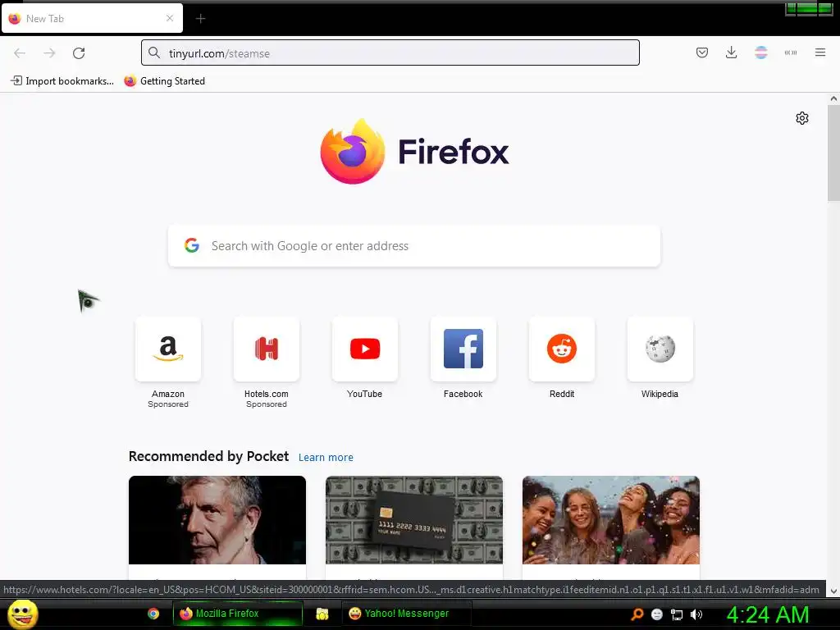Click the Recommended by Pocket heading
The width and height of the screenshot is (840, 630).
click(x=208, y=456)
